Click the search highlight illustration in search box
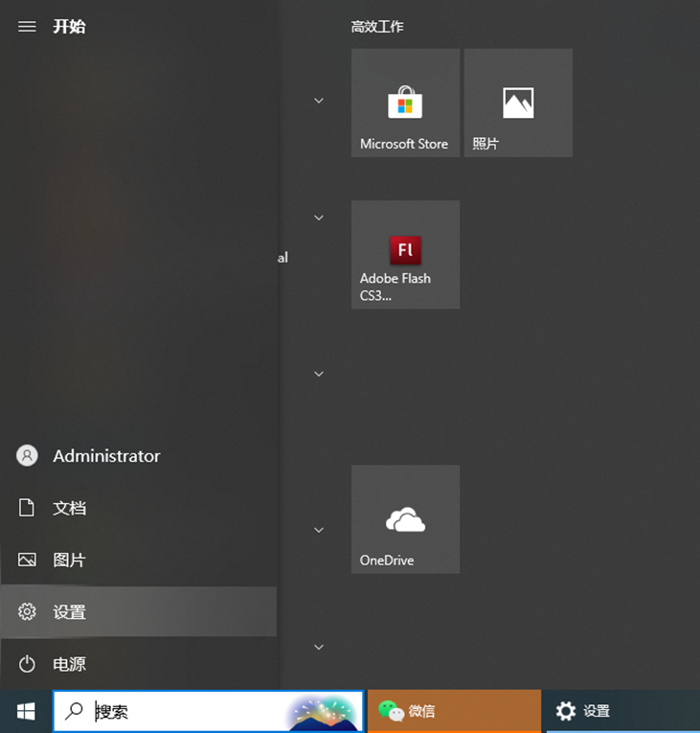Screen dimensions: 700x733 [x=324, y=713]
